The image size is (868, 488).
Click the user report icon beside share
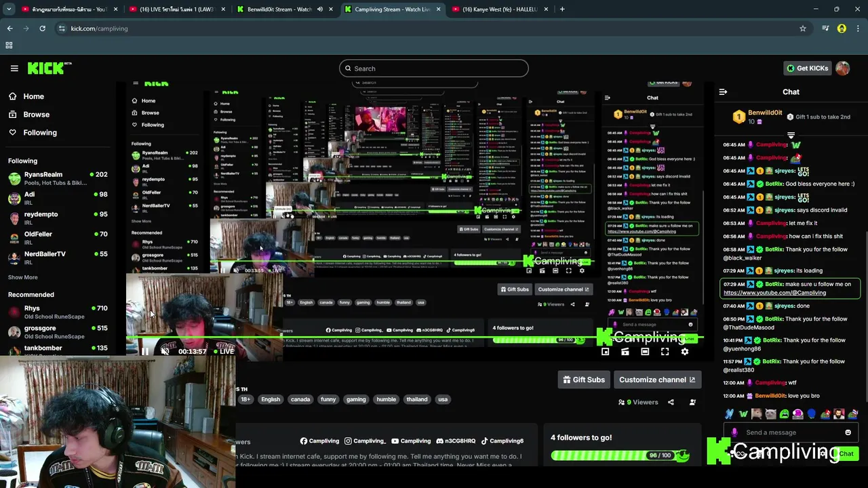coord(692,402)
